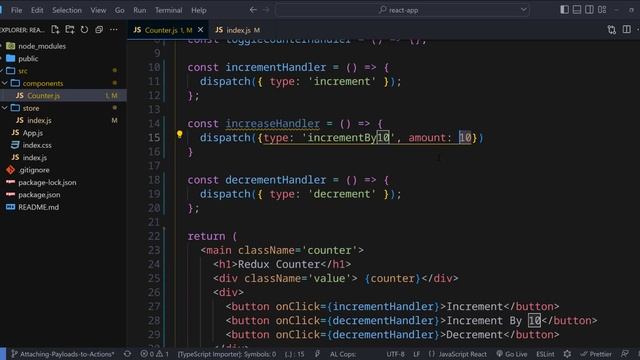Collapse the components folder

(43, 83)
